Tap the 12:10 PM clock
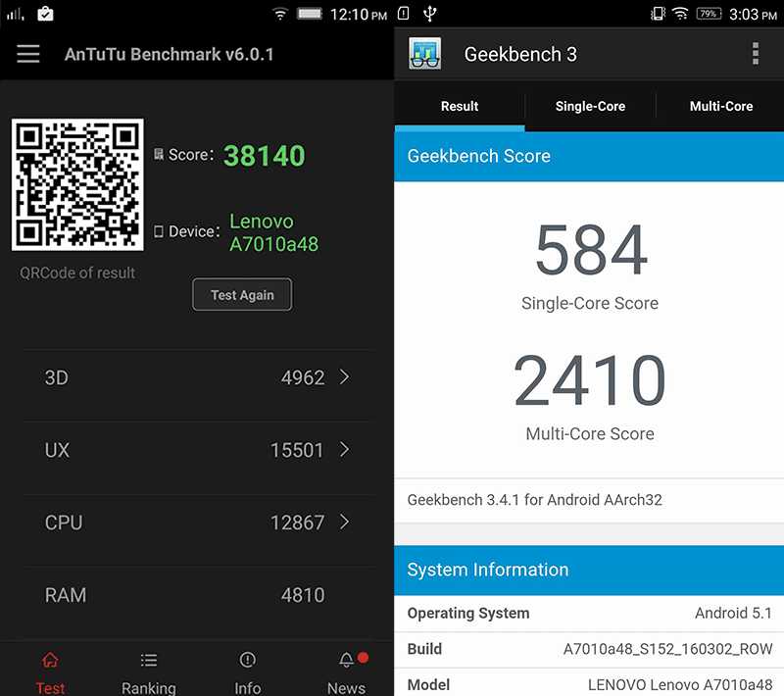 point(359,15)
